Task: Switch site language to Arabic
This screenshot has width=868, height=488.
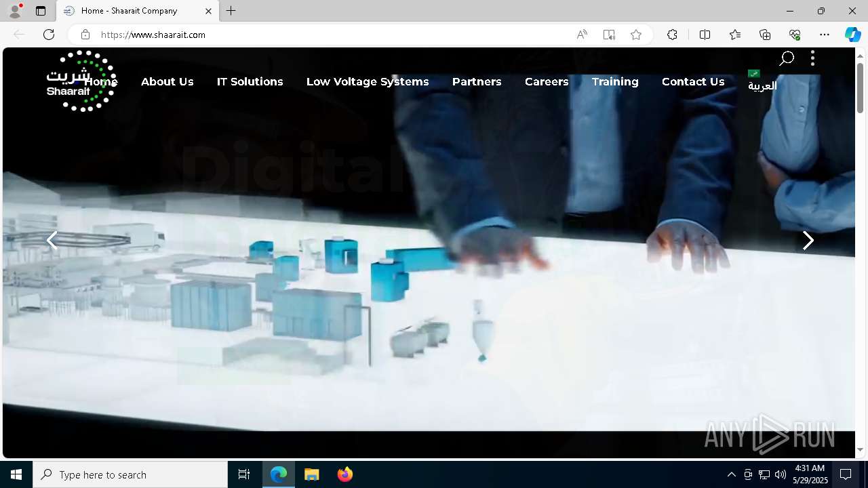Action: pyautogui.click(x=762, y=81)
